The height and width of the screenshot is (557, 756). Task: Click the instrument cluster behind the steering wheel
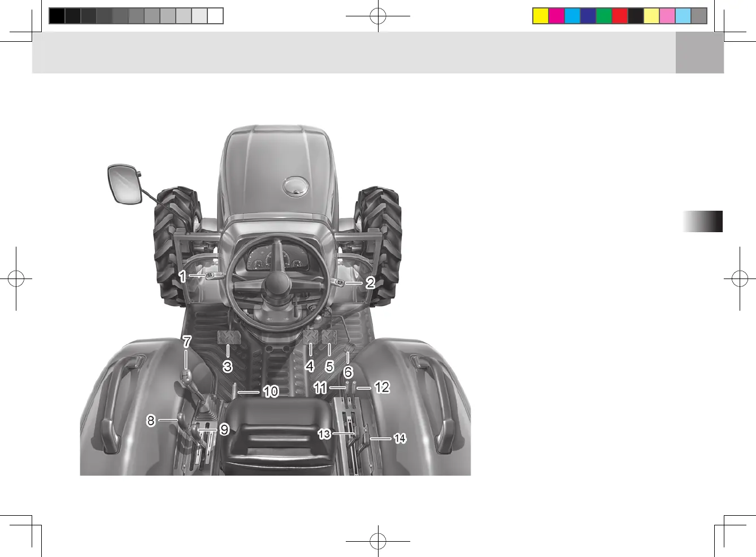(x=277, y=259)
